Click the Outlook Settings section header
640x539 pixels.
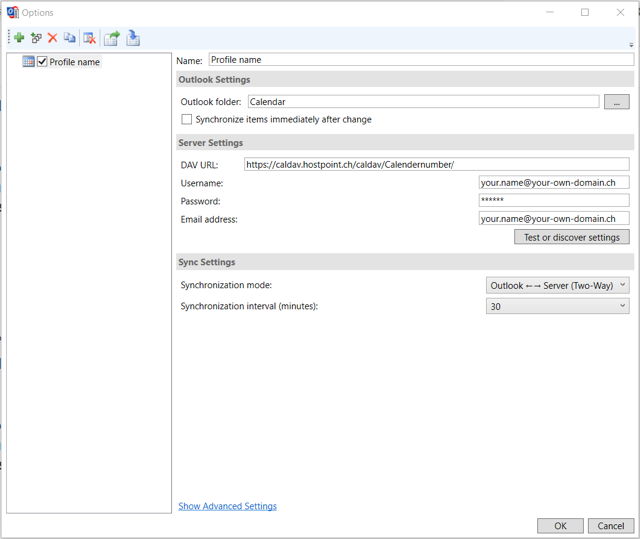point(405,79)
